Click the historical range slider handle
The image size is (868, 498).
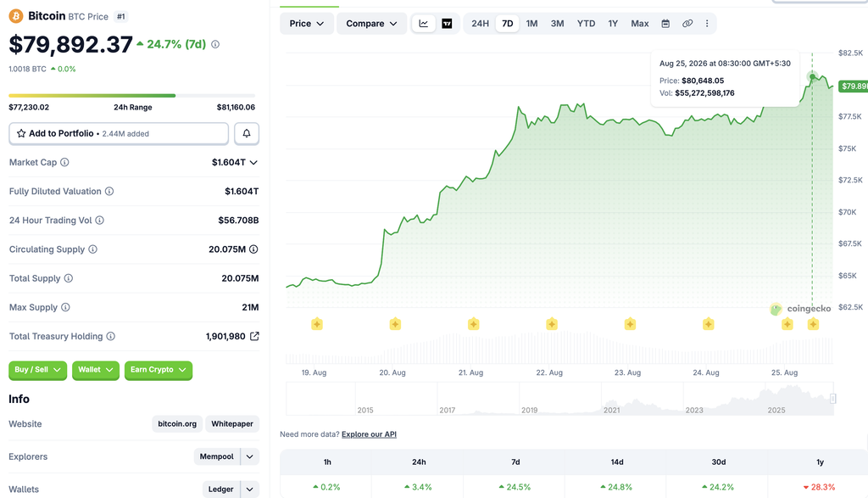pos(832,399)
